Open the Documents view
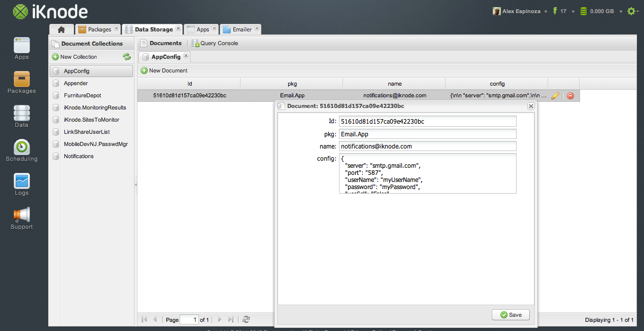The height and width of the screenshot is (331, 644). (x=161, y=43)
